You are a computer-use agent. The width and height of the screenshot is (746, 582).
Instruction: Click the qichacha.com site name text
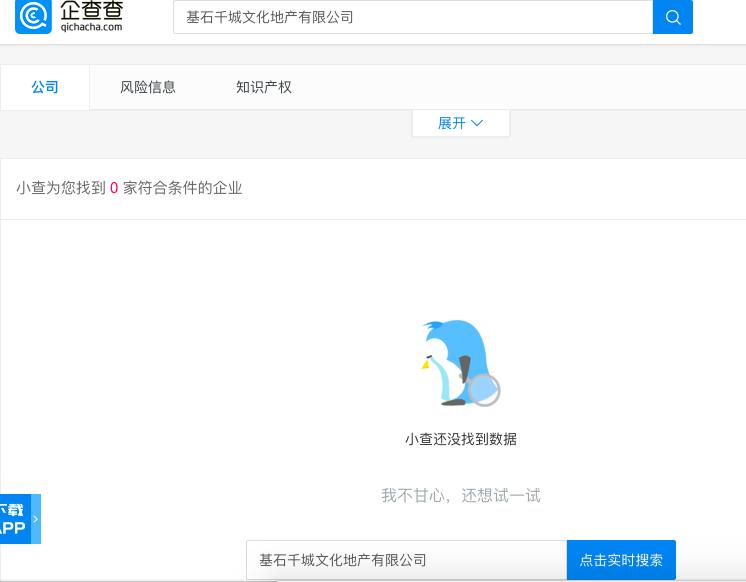click(91, 27)
